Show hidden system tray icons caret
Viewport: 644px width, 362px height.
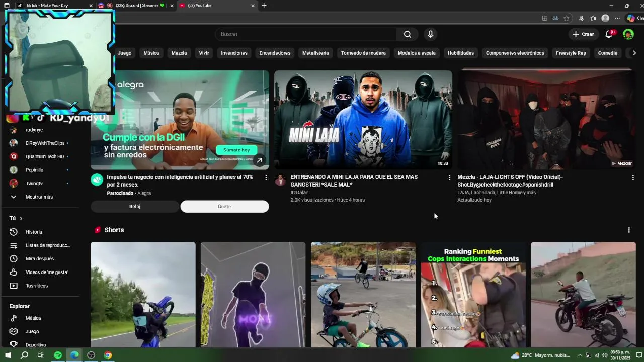(580, 355)
